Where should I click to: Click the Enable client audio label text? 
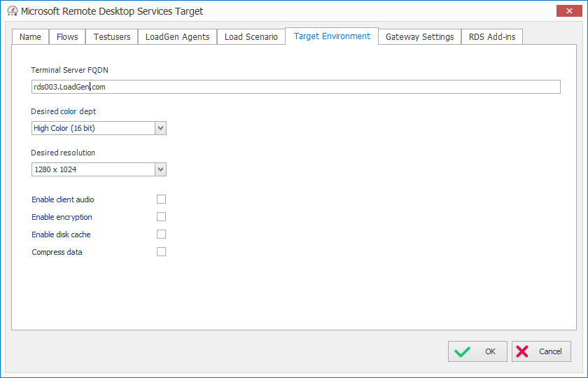(x=63, y=199)
